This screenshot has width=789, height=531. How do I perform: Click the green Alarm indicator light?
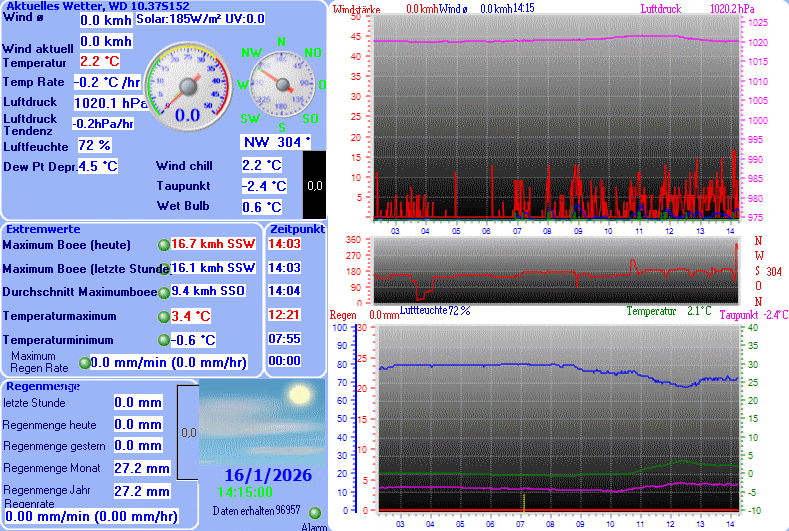pos(315,513)
